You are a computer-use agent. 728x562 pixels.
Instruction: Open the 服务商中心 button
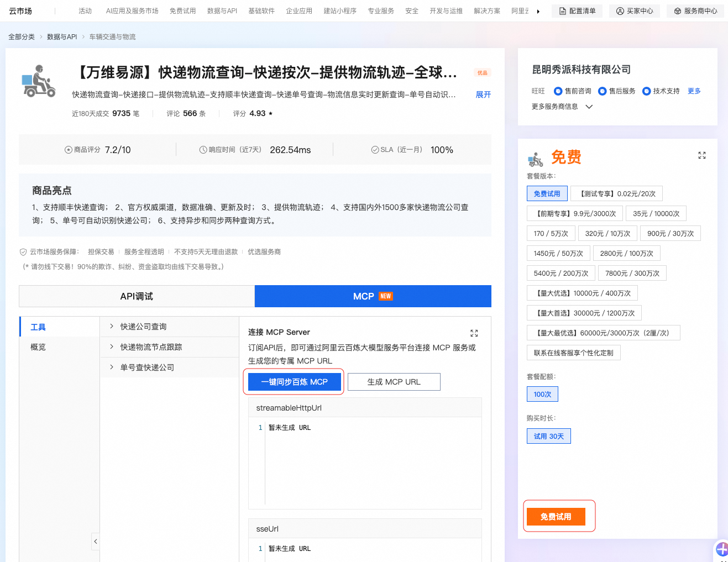click(695, 11)
